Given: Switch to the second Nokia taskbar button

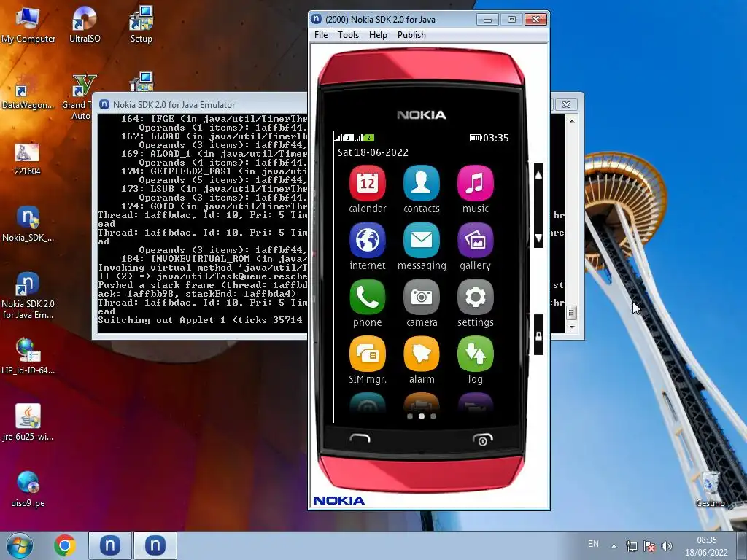Looking at the screenshot, I should pyautogui.click(x=155, y=545).
